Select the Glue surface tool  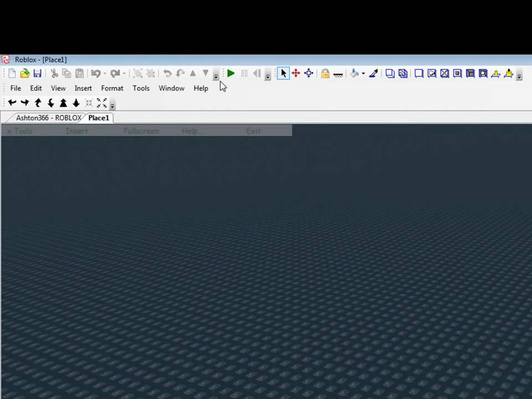432,73
